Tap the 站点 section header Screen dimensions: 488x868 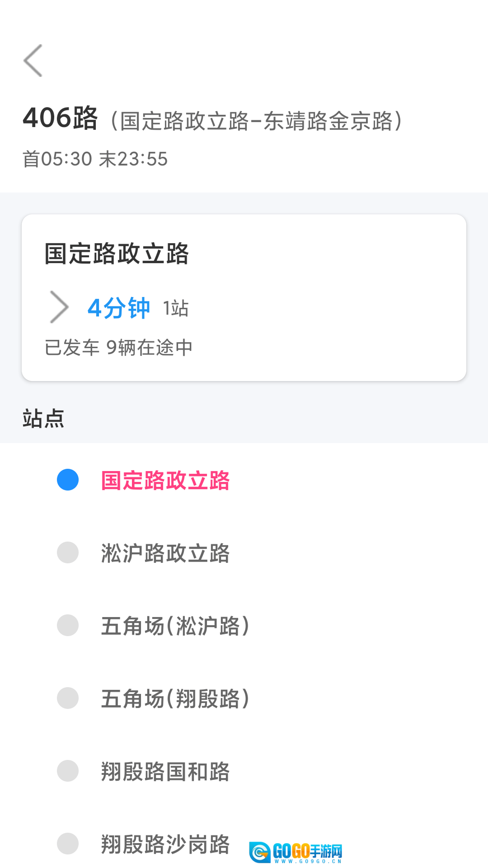(43, 418)
